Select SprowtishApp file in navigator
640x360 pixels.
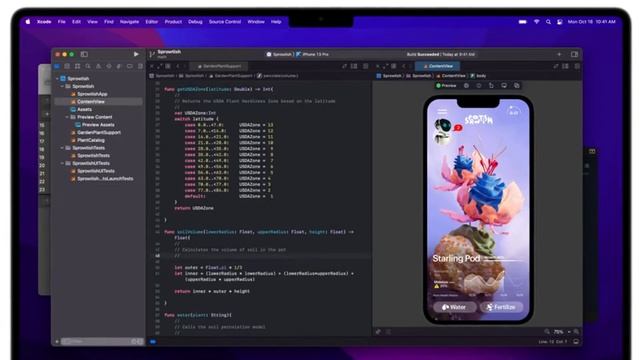(x=89, y=94)
